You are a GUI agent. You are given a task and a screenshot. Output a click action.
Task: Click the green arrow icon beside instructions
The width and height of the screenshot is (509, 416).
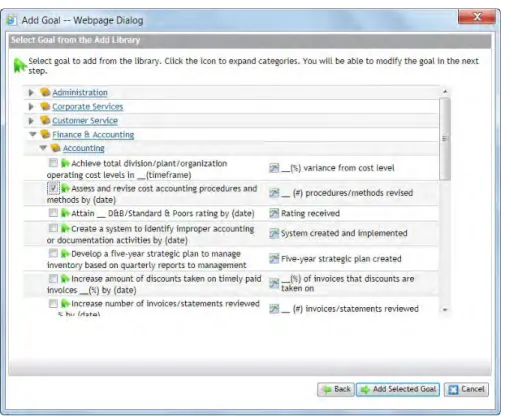coord(20,65)
